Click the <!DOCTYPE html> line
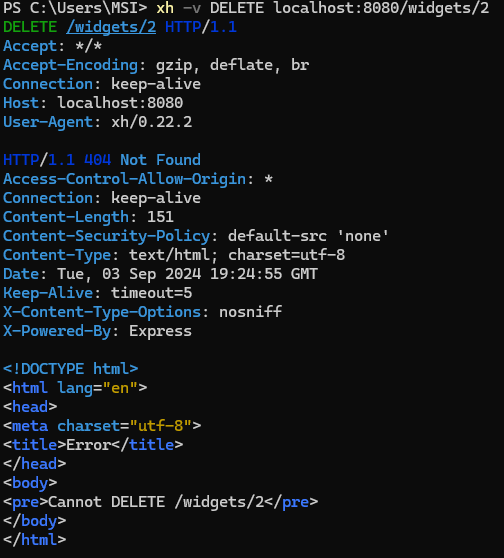This screenshot has width=504, height=558. tap(70, 369)
